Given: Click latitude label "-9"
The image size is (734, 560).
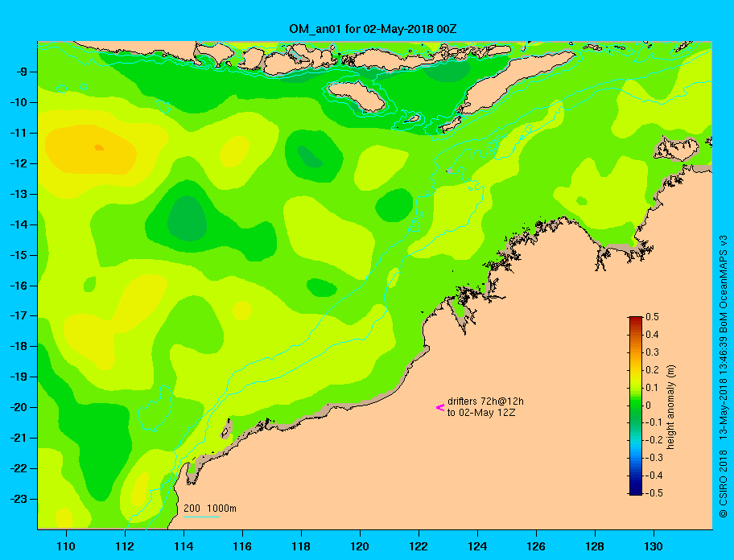Looking at the screenshot, I should coord(23,72).
